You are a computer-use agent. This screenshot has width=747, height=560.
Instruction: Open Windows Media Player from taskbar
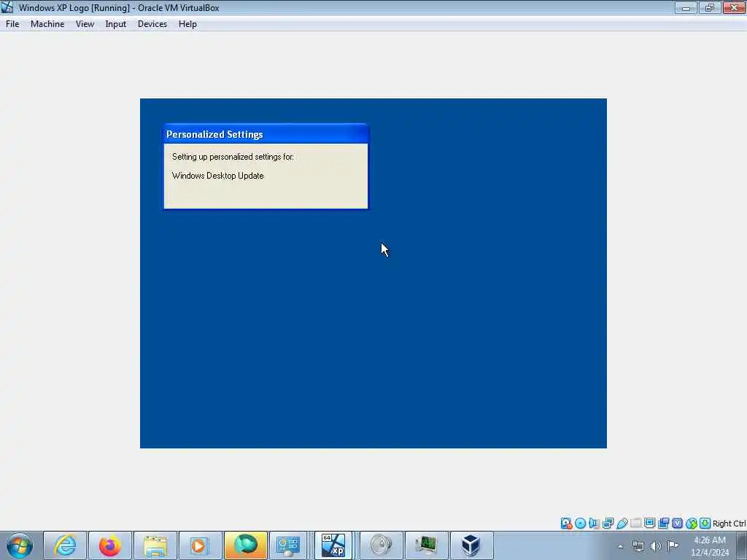coord(200,545)
